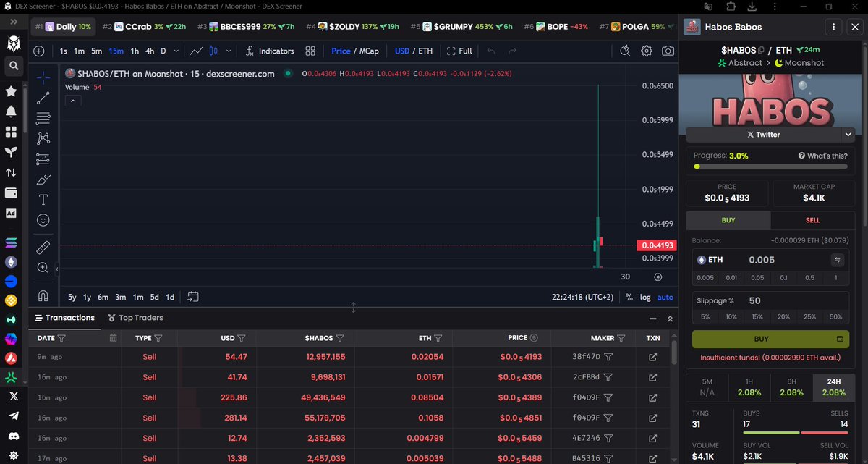Viewport: 868px width, 464px height.
Task: Select the Solana chain icon
Action: pos(11,242)
